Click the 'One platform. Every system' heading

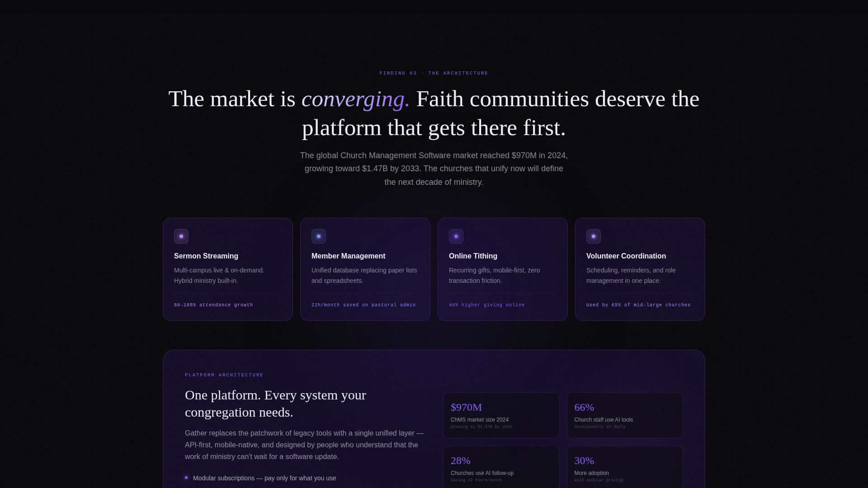275,404
